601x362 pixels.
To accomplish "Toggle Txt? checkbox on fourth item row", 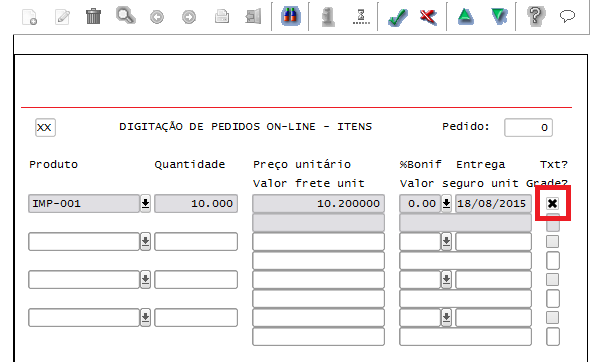I will click(552, 318).
